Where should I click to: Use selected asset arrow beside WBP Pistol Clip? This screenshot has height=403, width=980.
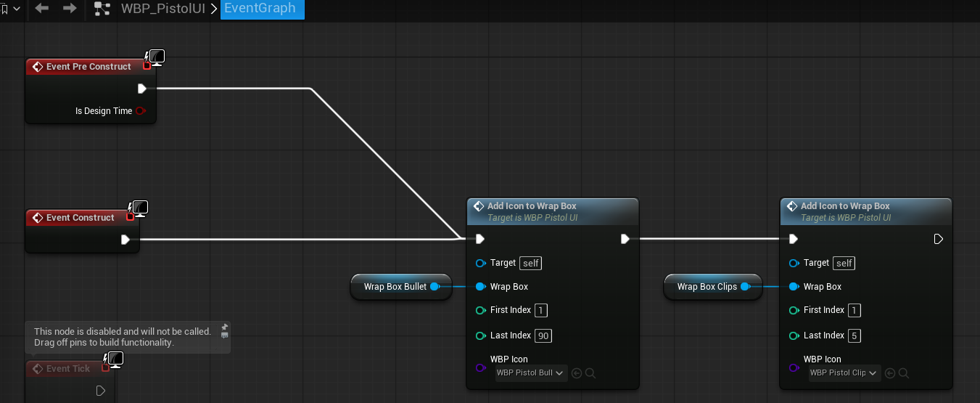point(890,373)
